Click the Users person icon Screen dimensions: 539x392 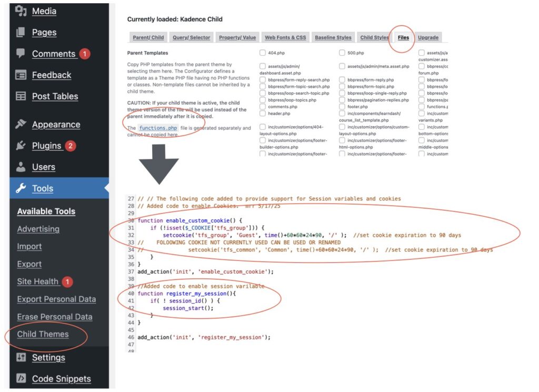[21, 167]
